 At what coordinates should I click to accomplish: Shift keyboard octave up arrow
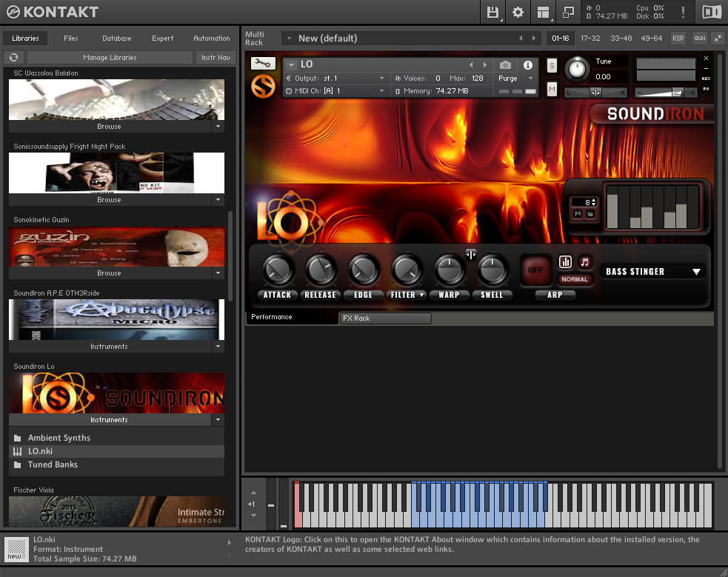(x=253, y=493)
